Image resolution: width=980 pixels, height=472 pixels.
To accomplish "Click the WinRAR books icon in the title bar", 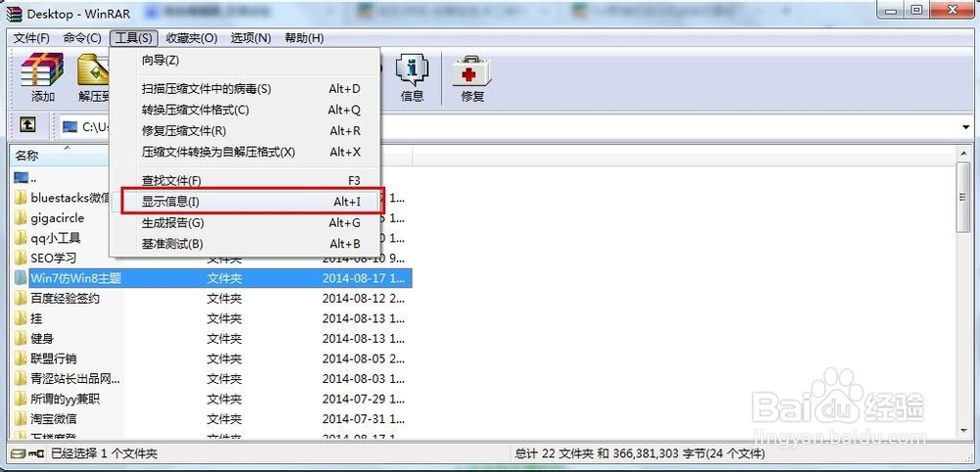I will tap(14, 13).
